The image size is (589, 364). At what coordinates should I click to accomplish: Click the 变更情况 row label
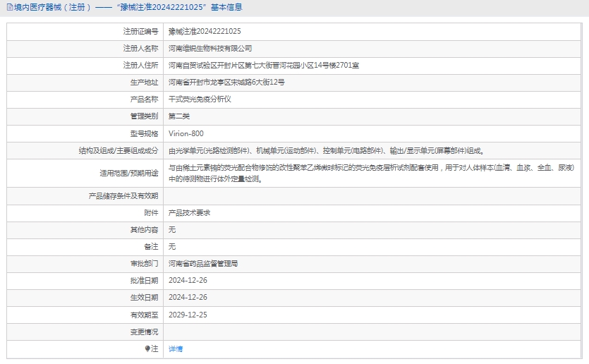[144, 332]
